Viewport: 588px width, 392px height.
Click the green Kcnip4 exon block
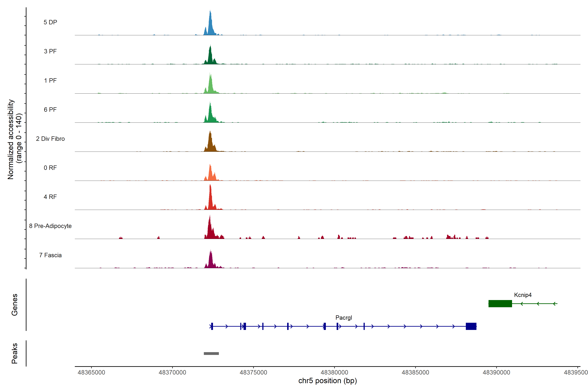(x=500, y=303)
